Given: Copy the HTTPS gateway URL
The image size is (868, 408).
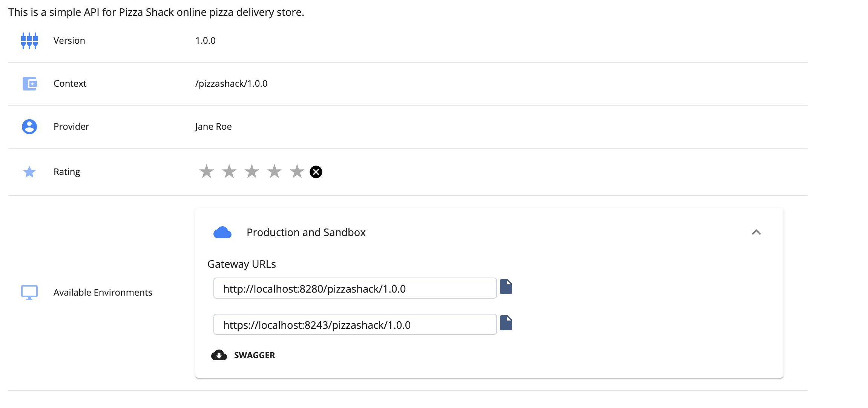Looking at the screenshot, I should pyautogui.click(x=506, y=323).
